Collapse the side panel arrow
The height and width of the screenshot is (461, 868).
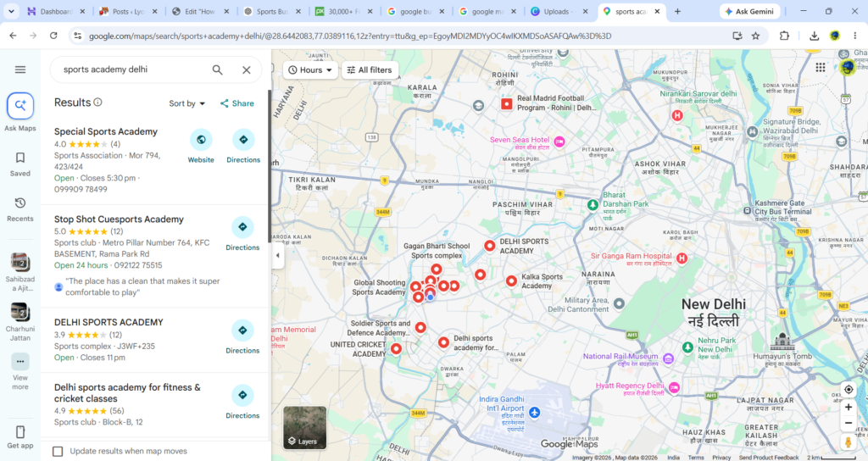pyautogui.click(x=277, y=256)
